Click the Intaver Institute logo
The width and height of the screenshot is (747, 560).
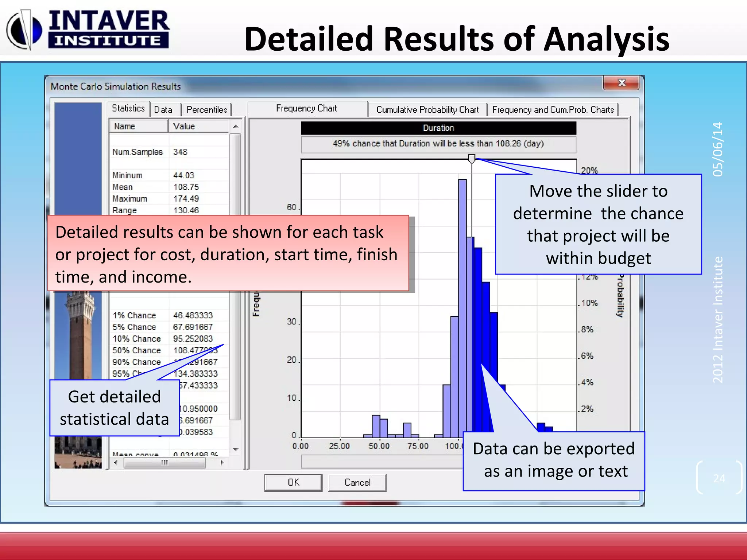tap(88, 29)
